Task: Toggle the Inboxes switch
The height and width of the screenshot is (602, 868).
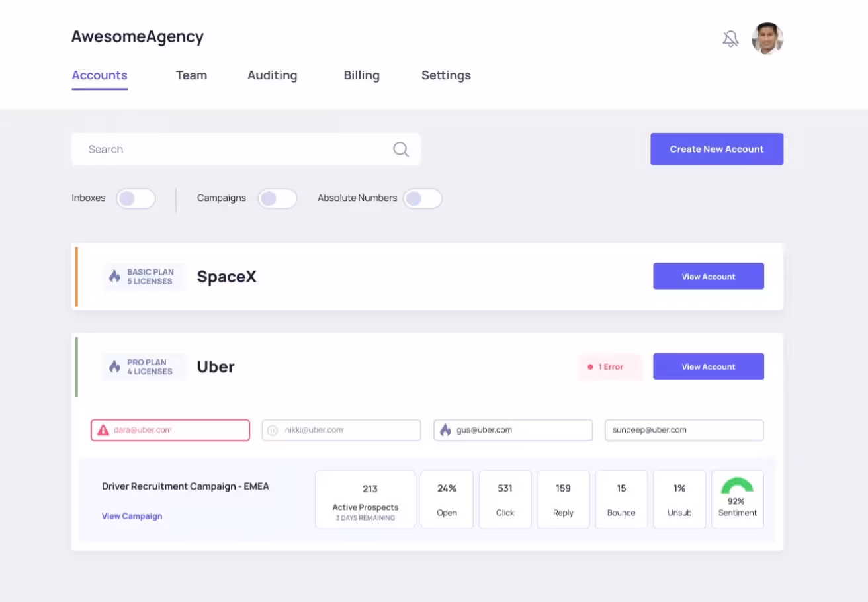Action: (x=136, y=198)
